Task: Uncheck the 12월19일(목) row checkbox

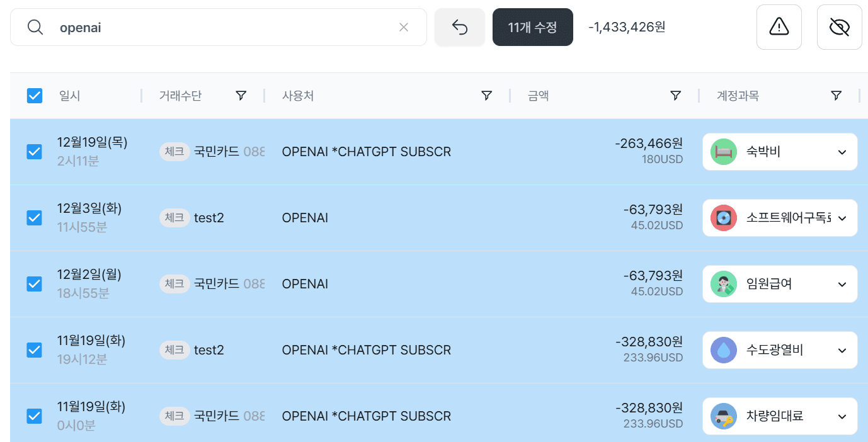Action: 35,152
